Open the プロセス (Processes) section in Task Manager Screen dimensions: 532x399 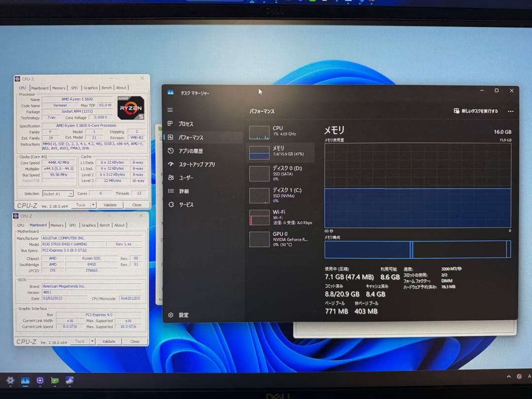pos(189,124)
